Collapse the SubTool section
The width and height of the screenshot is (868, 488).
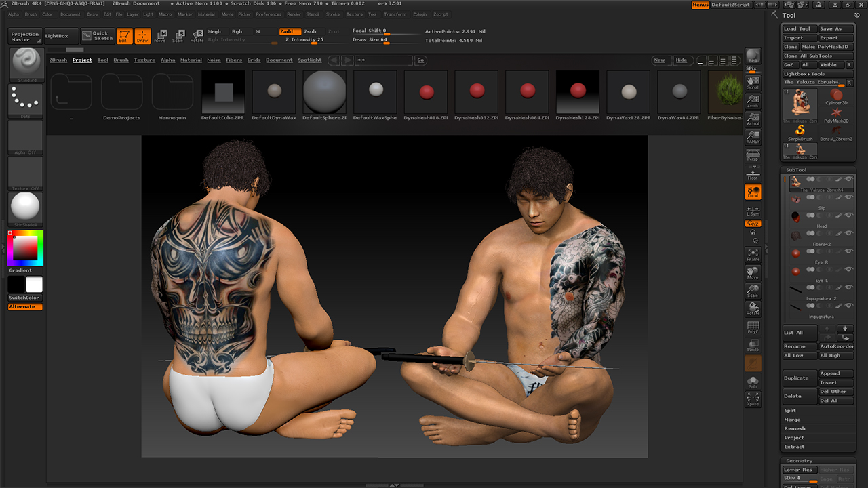point(796,170)
